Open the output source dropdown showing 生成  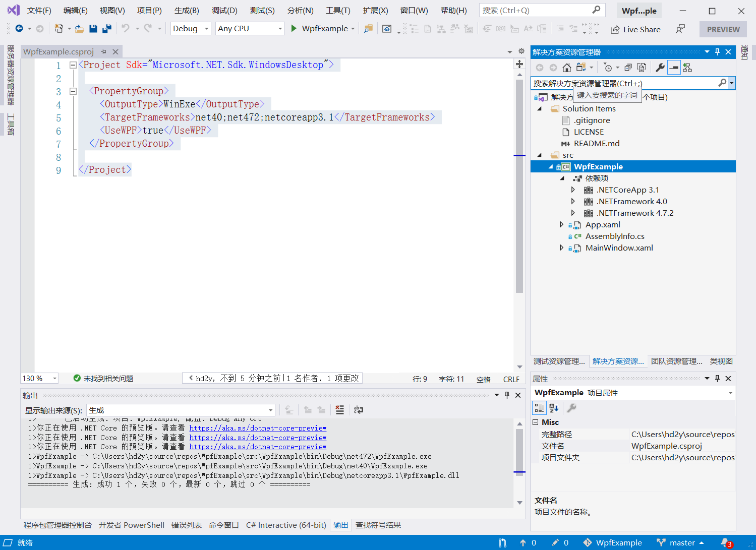(181, 410)
